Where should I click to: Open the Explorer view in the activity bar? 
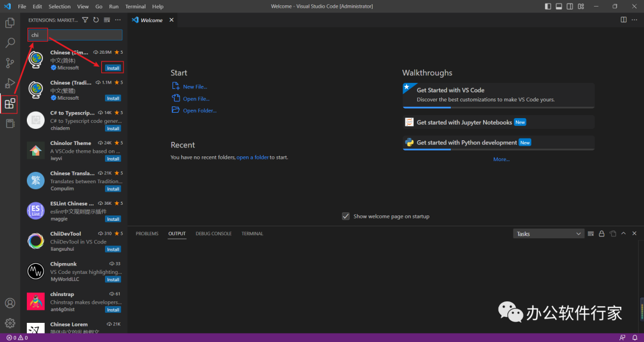10,23
